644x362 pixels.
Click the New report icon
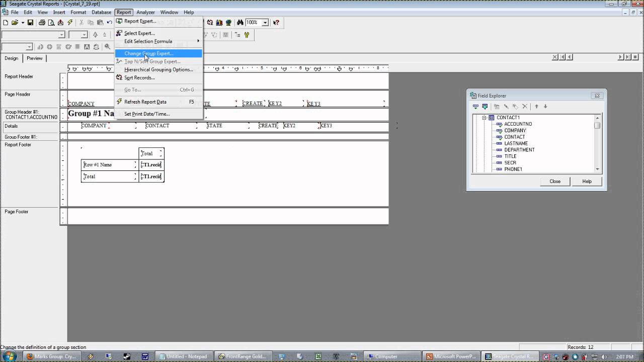pos(6,23)
